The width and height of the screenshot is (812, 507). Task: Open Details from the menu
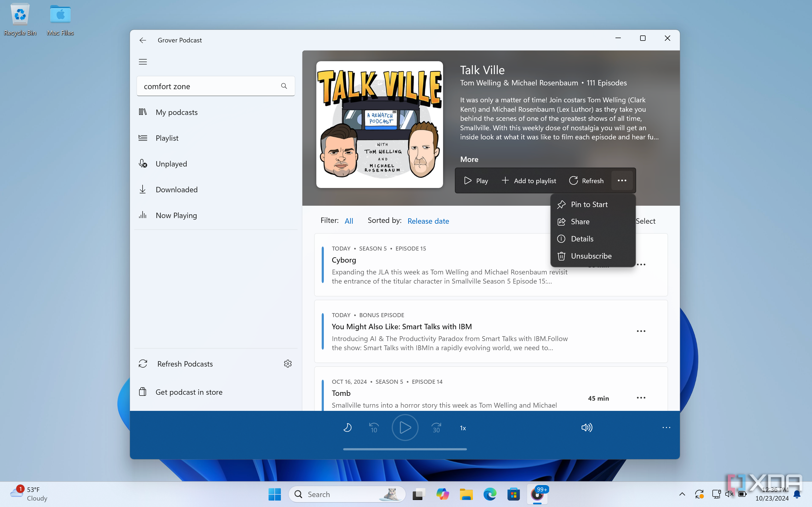(593, 239)
